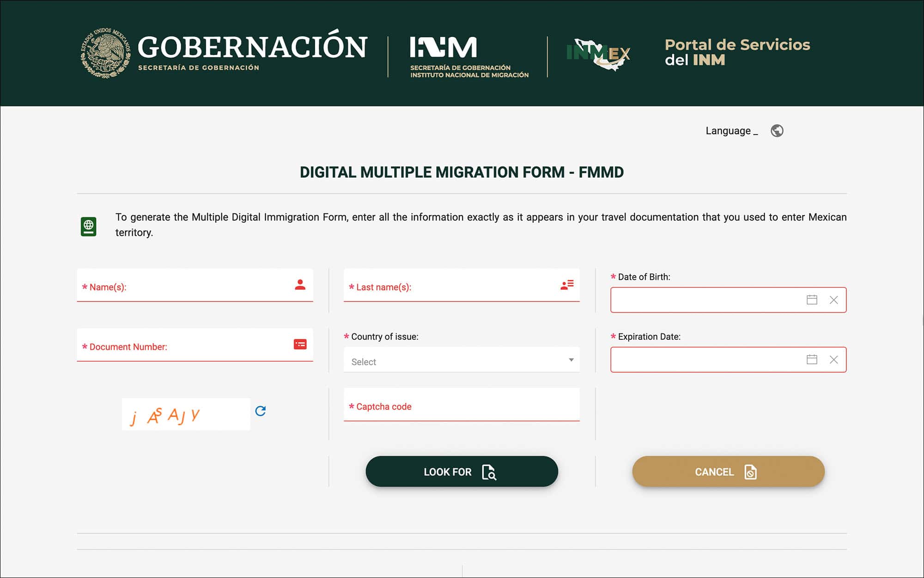Click the globe language icon
The image size is (924, 578).
(777, 131)
